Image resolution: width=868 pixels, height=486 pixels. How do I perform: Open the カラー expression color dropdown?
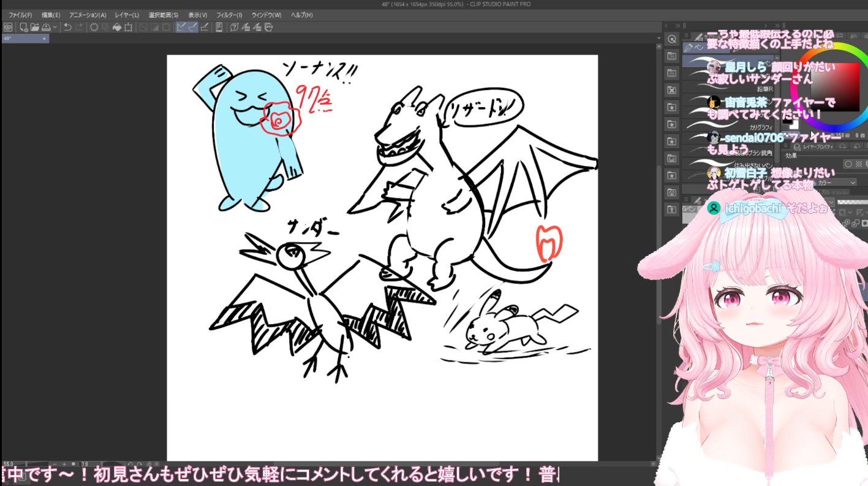pos(836,183)
